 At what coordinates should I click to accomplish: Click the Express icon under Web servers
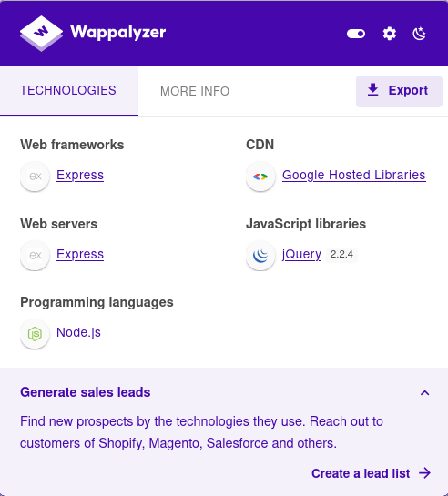[x=35, y=255]
